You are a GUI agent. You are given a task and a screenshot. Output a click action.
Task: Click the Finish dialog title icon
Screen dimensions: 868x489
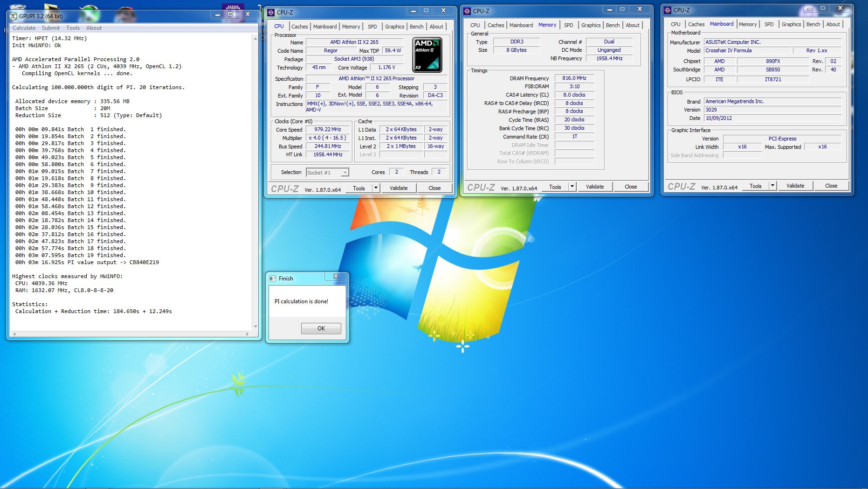pos(273,279)
